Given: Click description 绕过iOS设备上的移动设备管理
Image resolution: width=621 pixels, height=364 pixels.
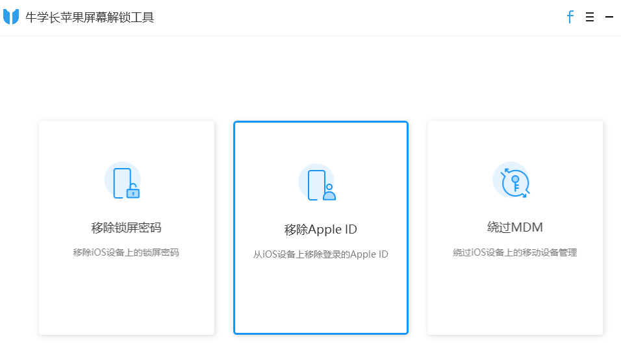Looking at the screenshot, I should [514, 252].
